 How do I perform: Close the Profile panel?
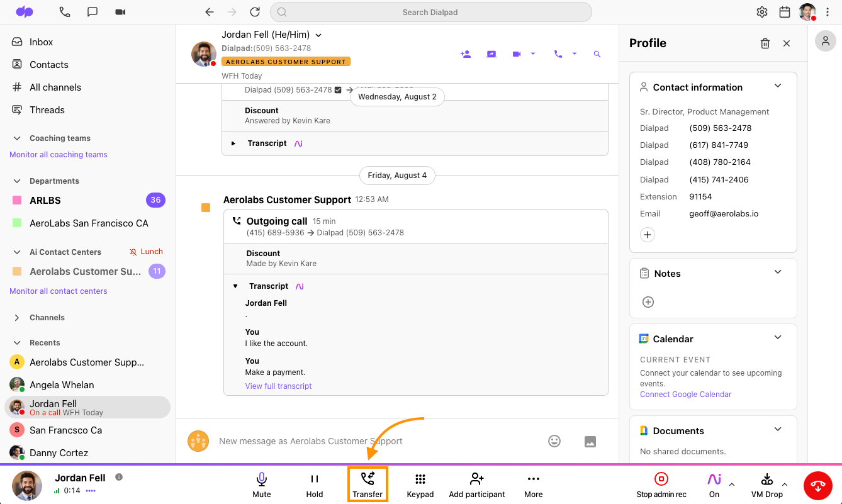coord(787,43)
